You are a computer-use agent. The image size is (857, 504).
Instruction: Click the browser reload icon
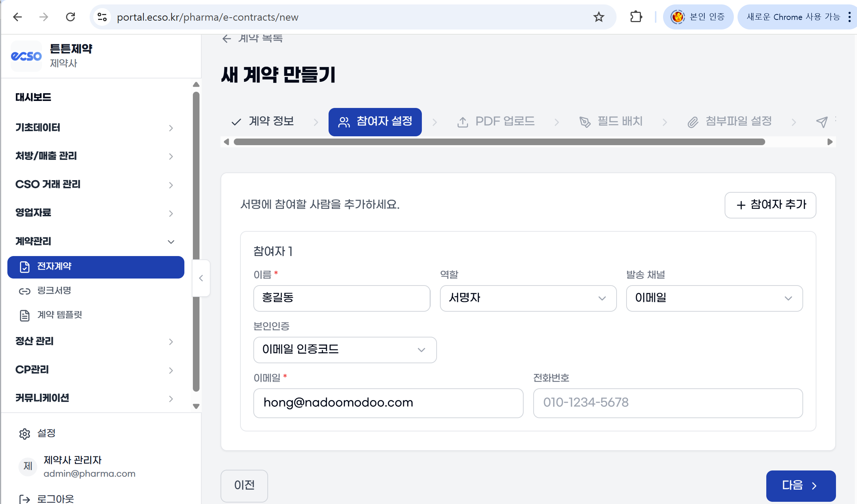coord(70,17)
